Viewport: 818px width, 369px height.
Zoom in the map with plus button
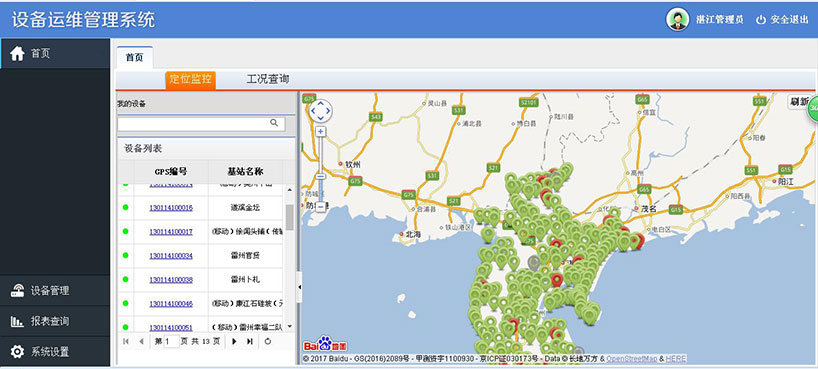(321, 132)
